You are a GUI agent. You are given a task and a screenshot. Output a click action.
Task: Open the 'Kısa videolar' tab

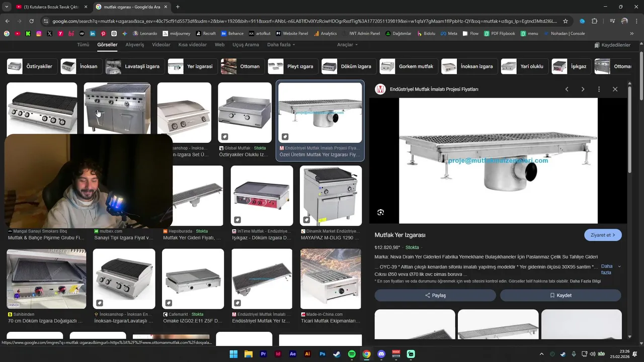(192, 45)
